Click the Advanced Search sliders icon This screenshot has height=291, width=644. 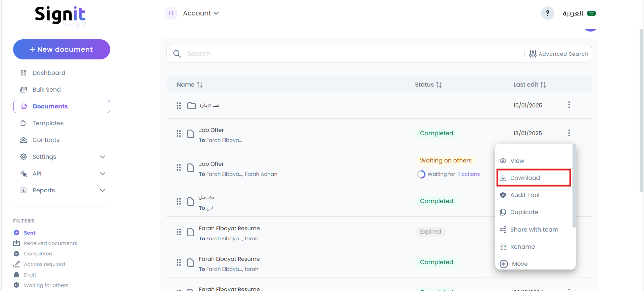(533, 54)
